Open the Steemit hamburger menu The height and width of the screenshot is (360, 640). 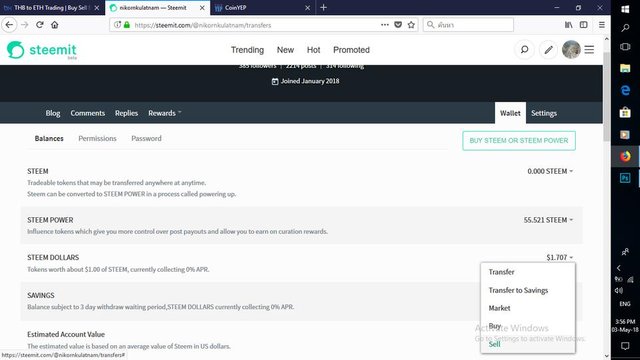pos(589,50)
